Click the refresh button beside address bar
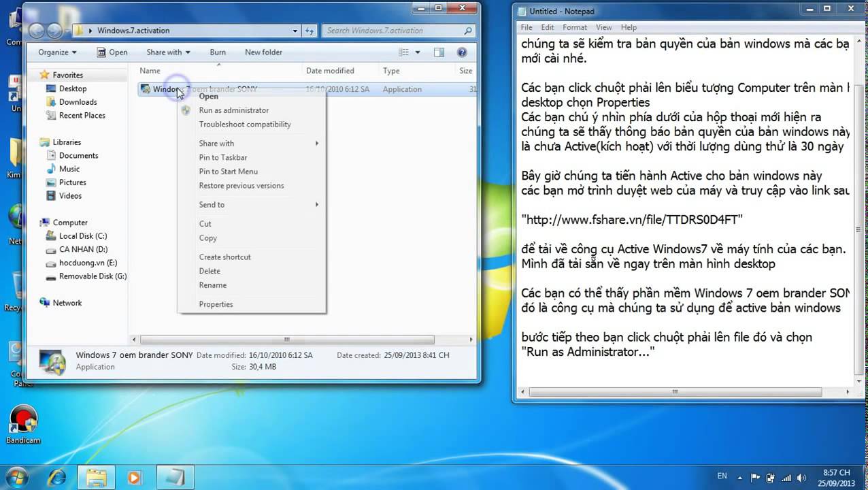Viewport: 868px width, 490px height. [310, 31]
